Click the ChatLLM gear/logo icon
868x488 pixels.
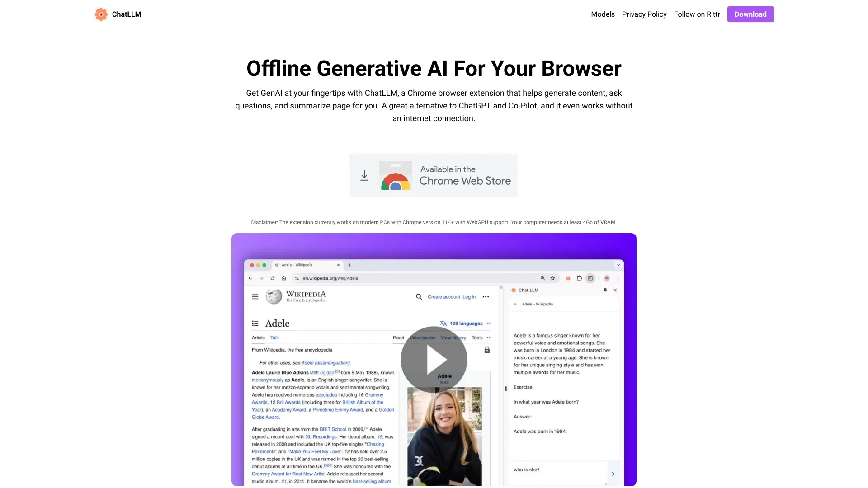101,14
